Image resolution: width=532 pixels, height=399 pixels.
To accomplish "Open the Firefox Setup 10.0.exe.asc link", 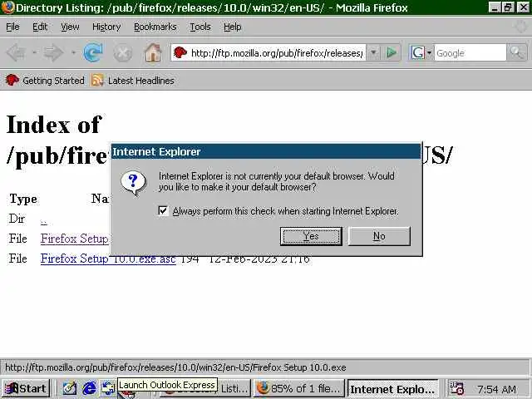I will click(x=108, y=259).
